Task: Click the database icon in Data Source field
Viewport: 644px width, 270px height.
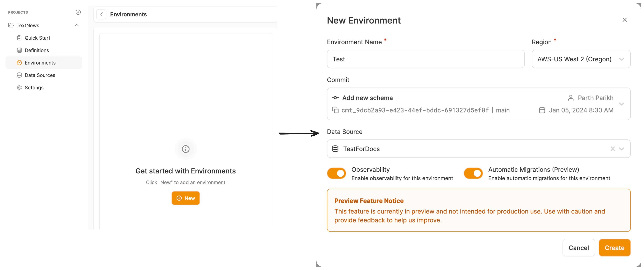Action: 335,149
